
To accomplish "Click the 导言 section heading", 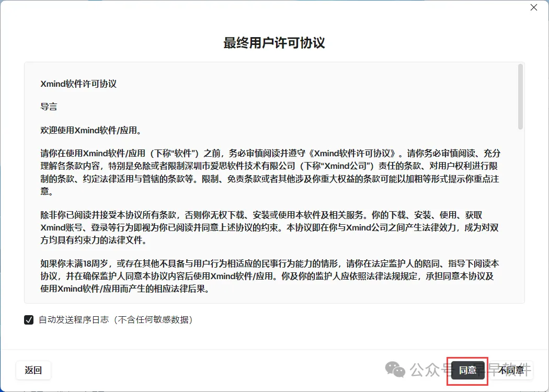I will point(49,107).
